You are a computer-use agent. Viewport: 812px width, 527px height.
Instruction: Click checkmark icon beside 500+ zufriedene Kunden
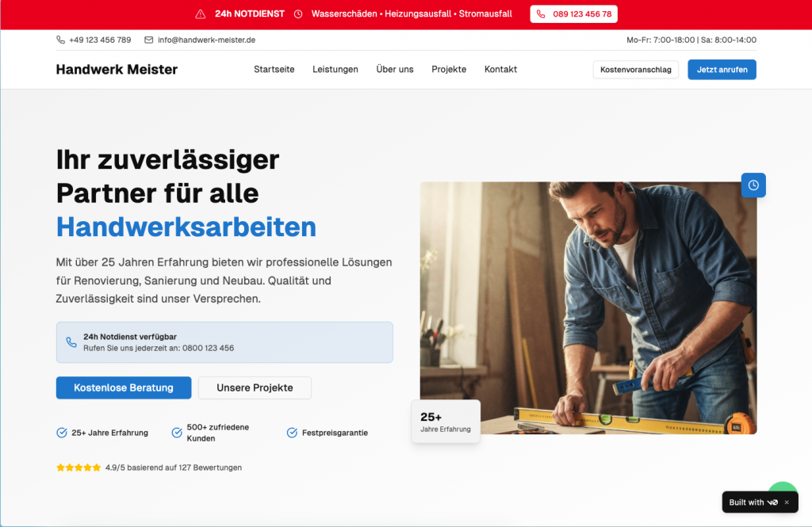coord(177,433)
